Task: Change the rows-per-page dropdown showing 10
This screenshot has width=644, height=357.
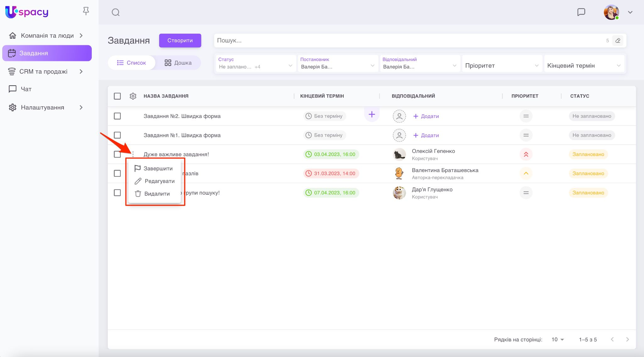Action: (x=558, y=339)
